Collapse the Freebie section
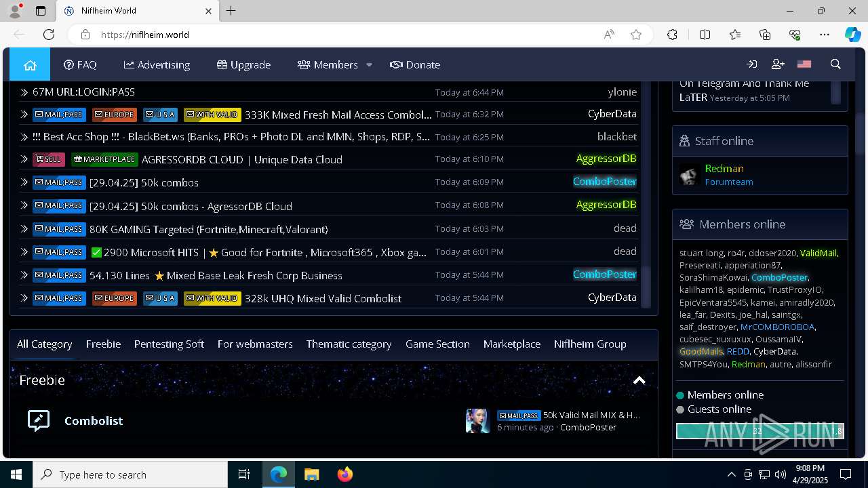Viewport: 868px width, 488px height. point(639,380)
